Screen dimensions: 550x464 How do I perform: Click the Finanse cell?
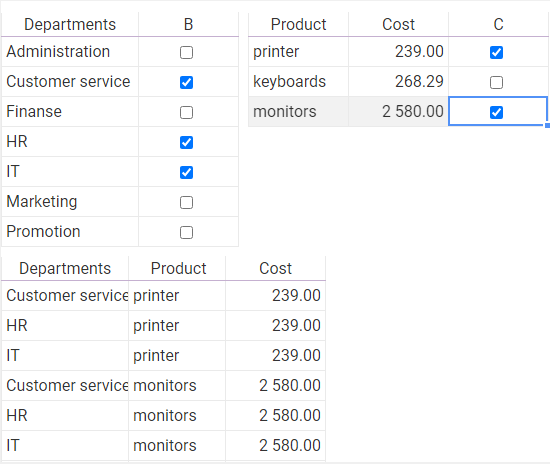[x=70, y=112]
